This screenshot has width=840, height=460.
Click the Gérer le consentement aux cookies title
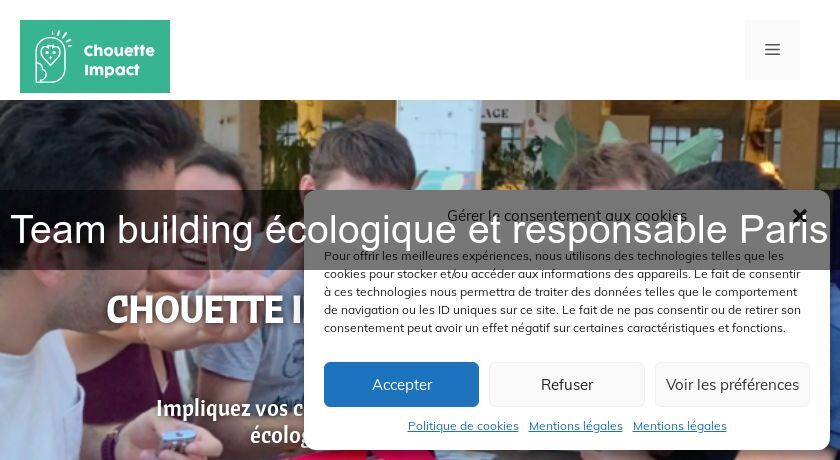click(567, 216)
